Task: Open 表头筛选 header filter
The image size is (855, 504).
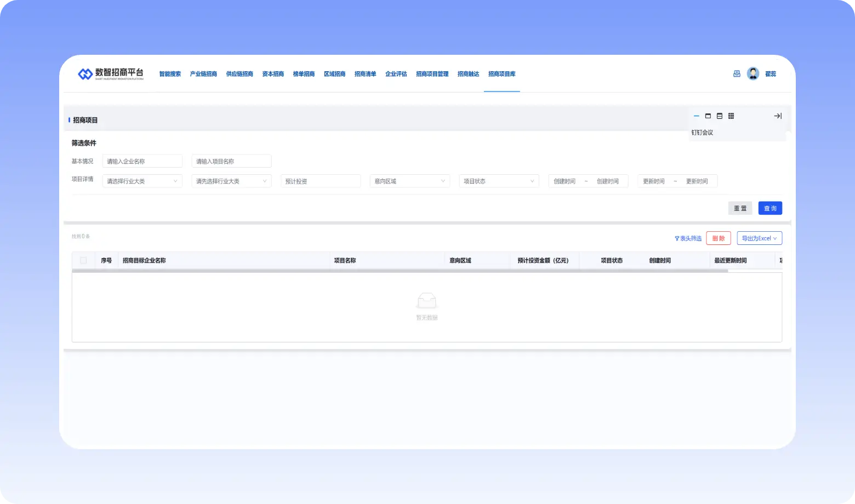Action: point(688,238)
